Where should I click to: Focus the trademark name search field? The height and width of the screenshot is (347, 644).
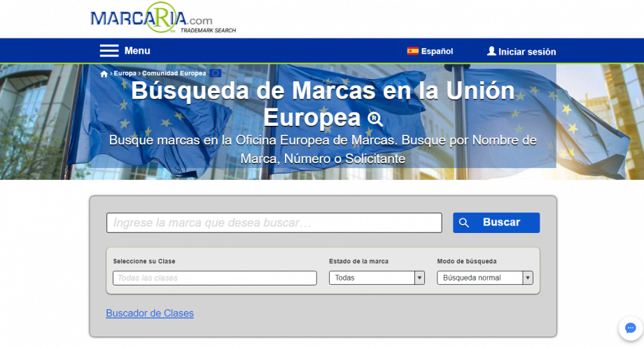pyautogui.click(x=274, y=222)
